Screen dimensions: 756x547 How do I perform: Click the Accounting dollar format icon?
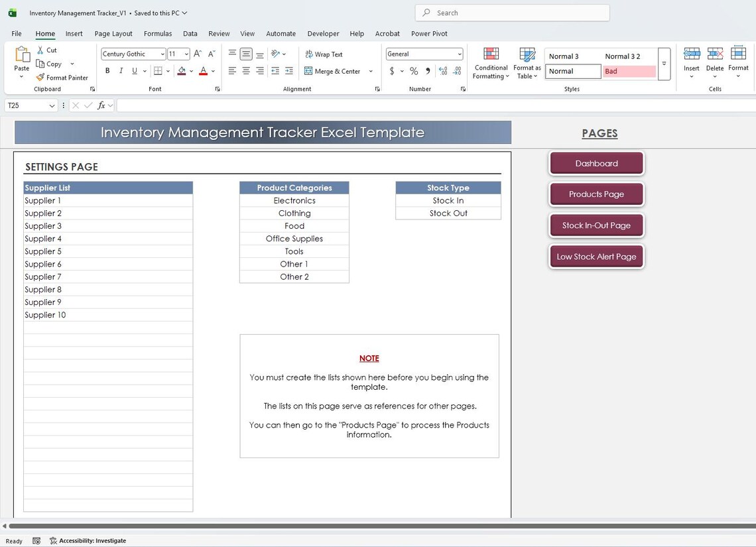pos(392,71)
